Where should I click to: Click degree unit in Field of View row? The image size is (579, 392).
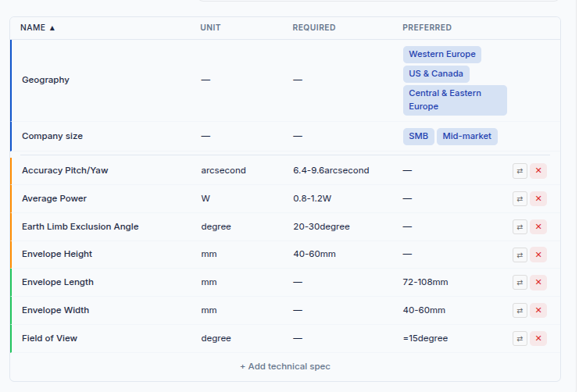pos(216,338)
